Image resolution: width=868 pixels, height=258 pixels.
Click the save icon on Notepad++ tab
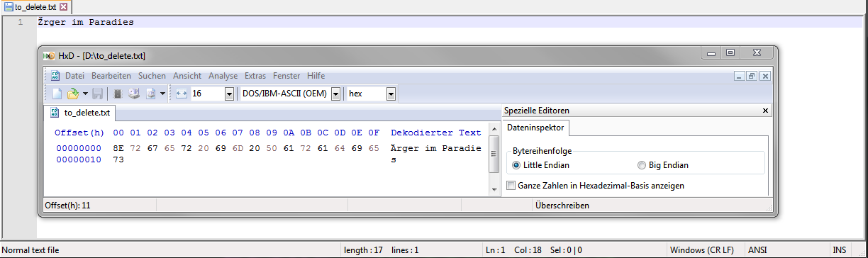pos(9,6)
